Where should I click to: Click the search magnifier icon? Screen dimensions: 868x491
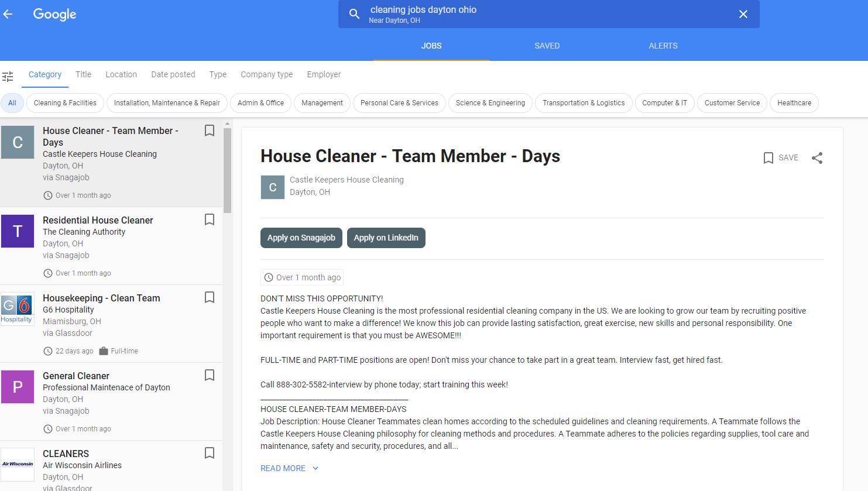[354, 14]
